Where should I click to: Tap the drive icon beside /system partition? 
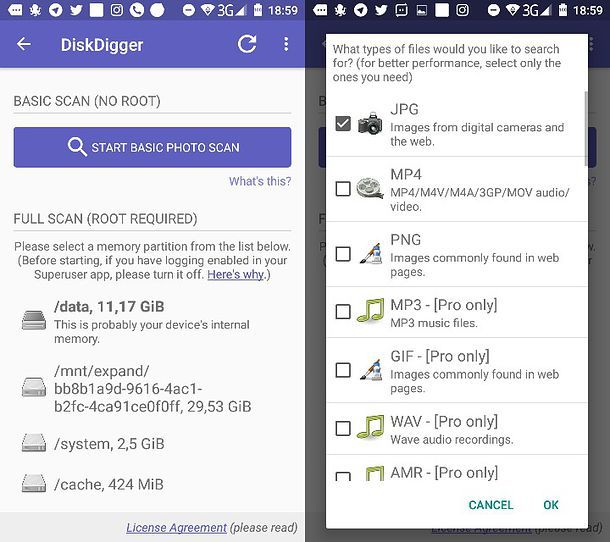point(34,443)
